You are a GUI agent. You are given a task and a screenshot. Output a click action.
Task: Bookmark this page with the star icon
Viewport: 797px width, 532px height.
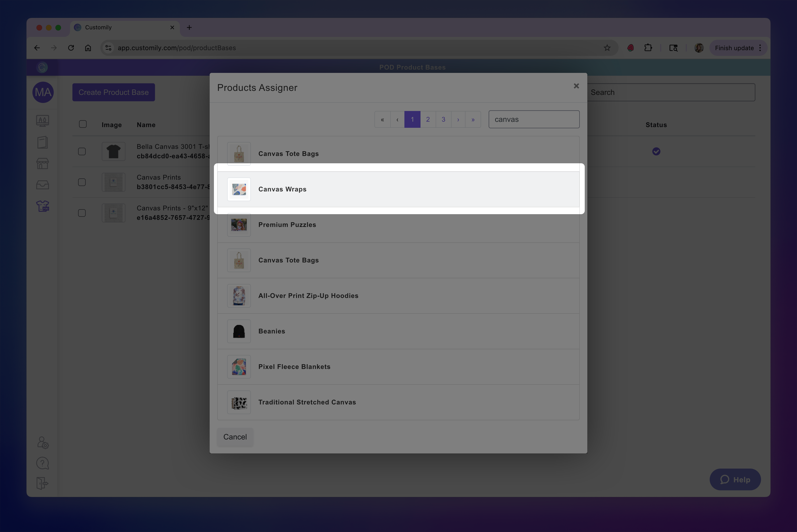[x=607, y=48]
